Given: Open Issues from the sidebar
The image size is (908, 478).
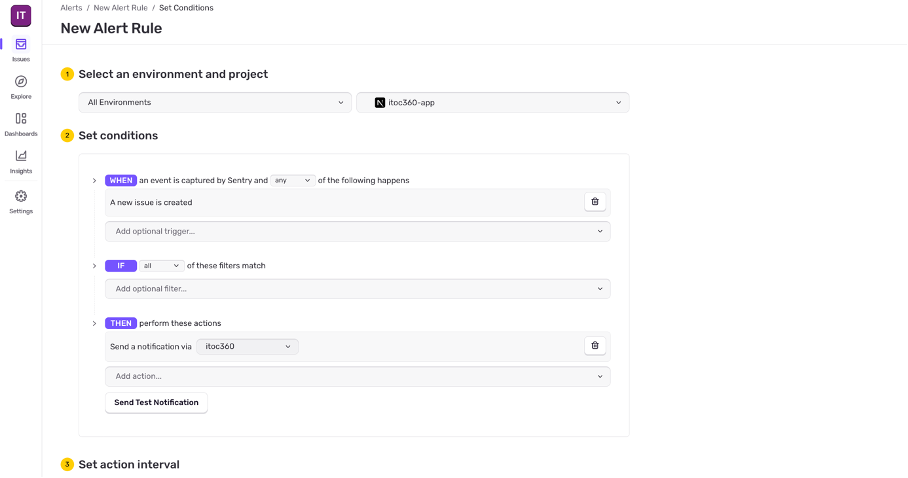Looking at the screenshot, I should (21, 45).
